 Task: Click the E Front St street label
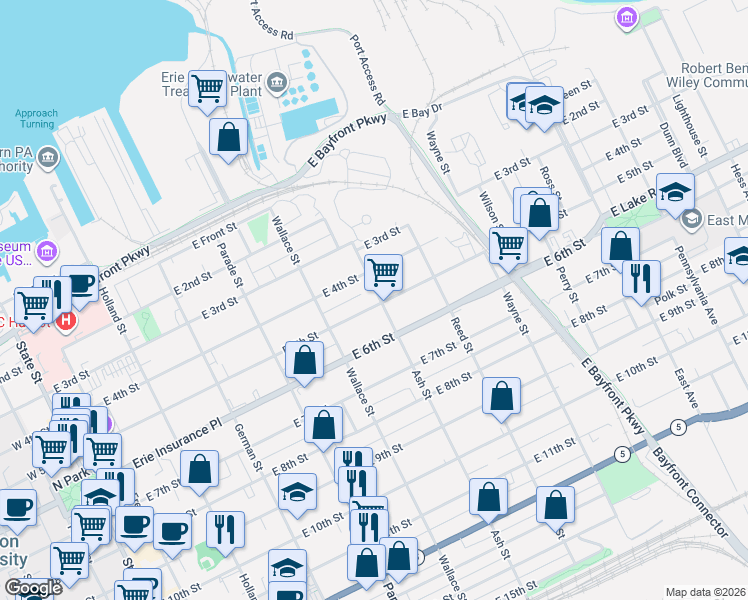pos(215,236)
